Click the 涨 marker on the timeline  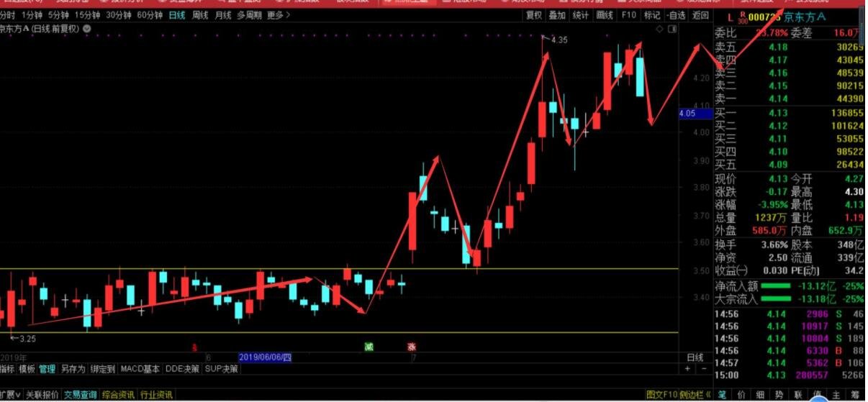412,347
